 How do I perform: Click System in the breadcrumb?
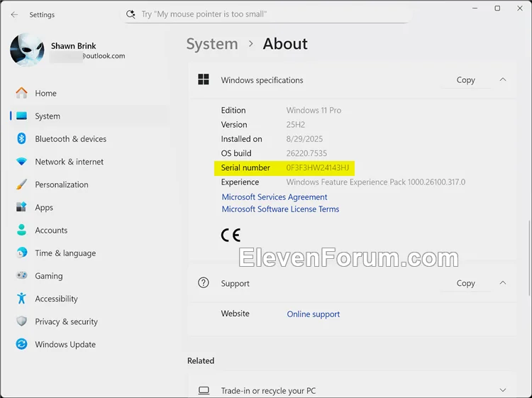click(212, 44)
